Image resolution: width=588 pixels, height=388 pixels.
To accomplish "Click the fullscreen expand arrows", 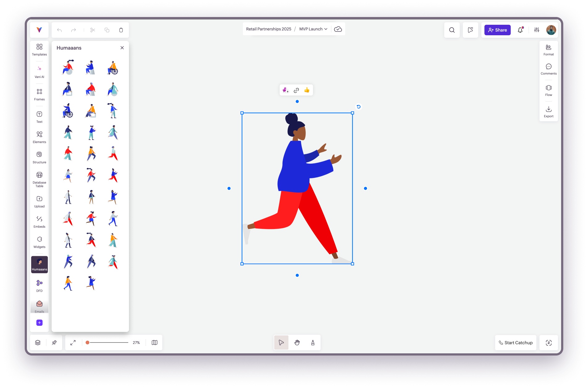I will pyautogui.click(x=73, y=343).
